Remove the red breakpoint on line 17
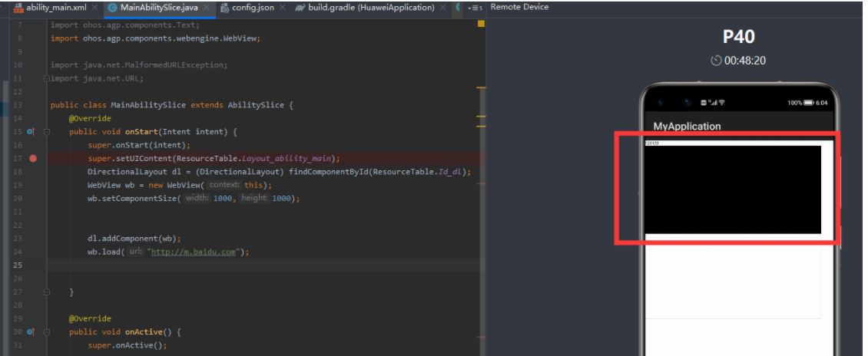This screenshot has width=868, height=356. click(33, 158)
